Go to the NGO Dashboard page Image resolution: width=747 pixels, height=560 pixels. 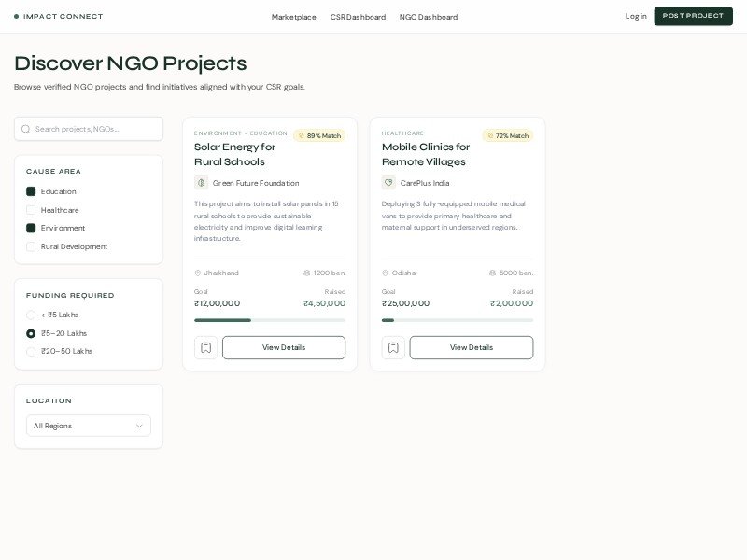point(429,17)
